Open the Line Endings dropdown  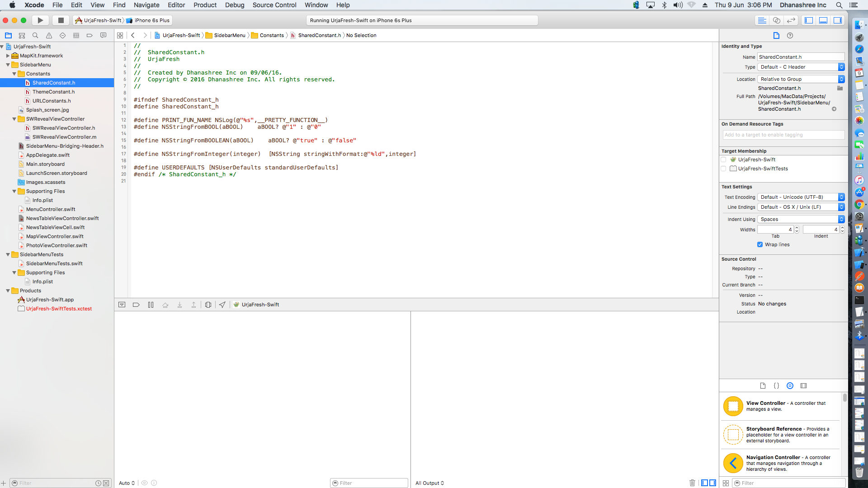[x=801, y=207]
